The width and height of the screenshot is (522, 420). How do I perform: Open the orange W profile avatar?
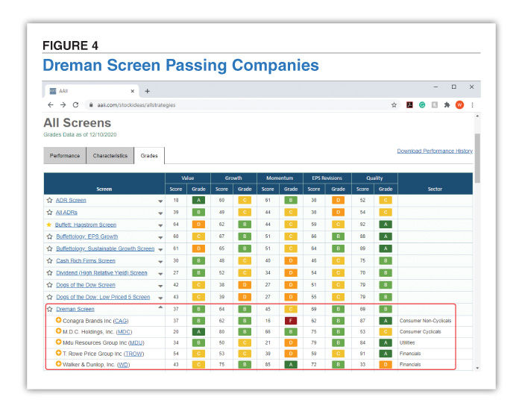tap(459, 105)
